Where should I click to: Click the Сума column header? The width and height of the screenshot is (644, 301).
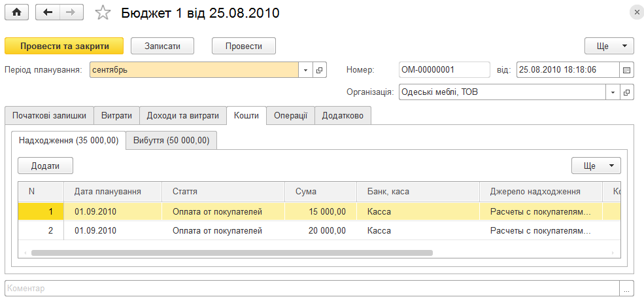click(320, 191)
